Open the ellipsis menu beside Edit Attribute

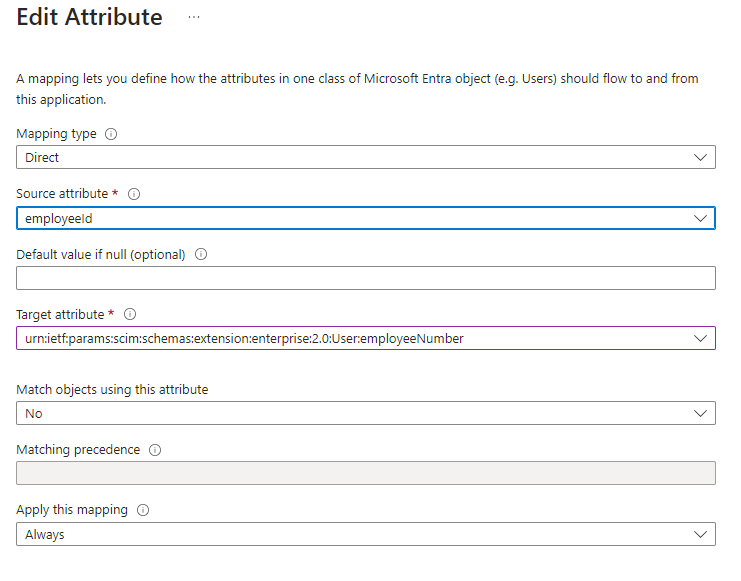194,17
